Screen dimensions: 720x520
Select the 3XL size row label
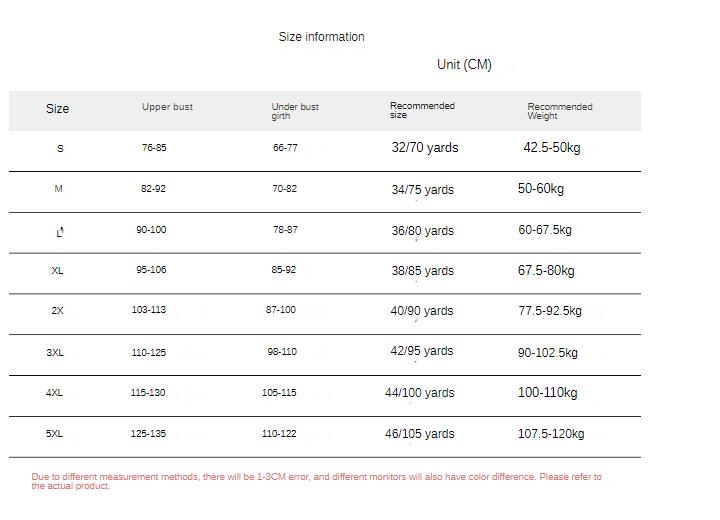tap(55, 353)
